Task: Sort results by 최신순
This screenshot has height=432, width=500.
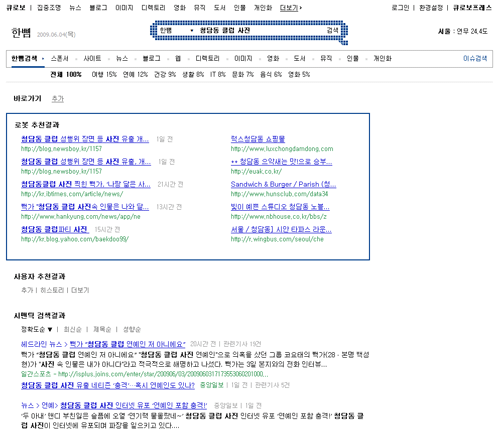Action: (72, 329)
